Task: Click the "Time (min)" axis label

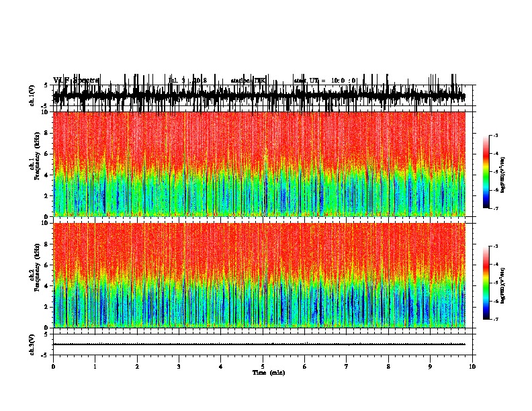Action: coord(269,373)
